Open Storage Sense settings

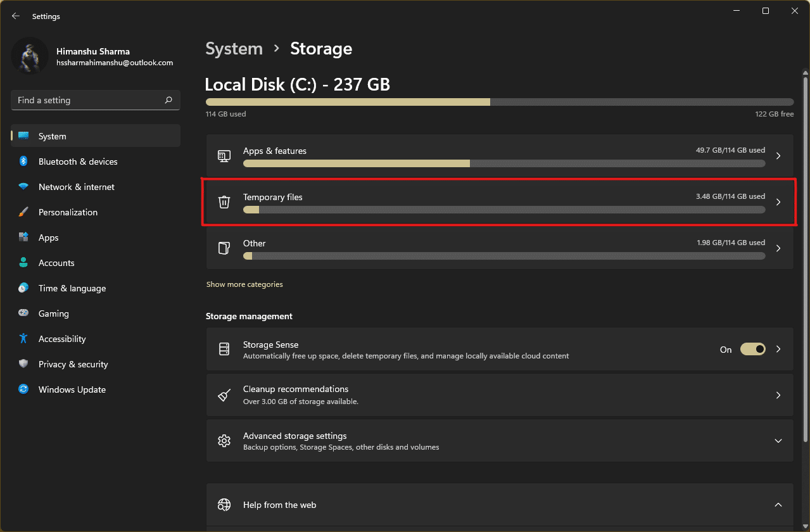pyautogui.click(x=500, y=349)
